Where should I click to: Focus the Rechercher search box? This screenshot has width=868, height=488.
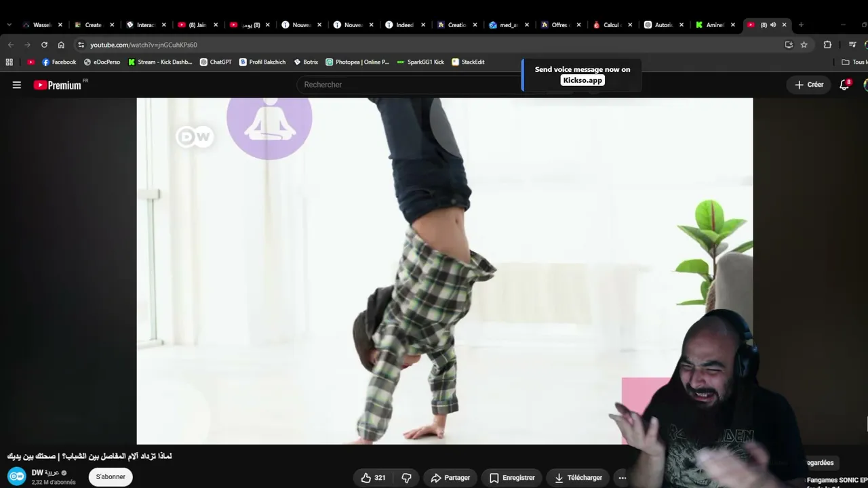[409, 85]
